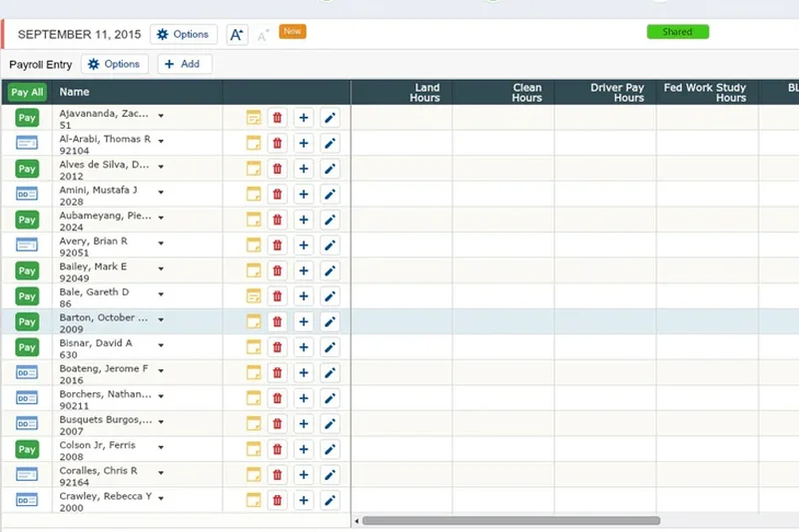Edit the Bisnar, David A entry with the pencil
799x532 pixels.
pyautogui.click(x=331, y=346)
